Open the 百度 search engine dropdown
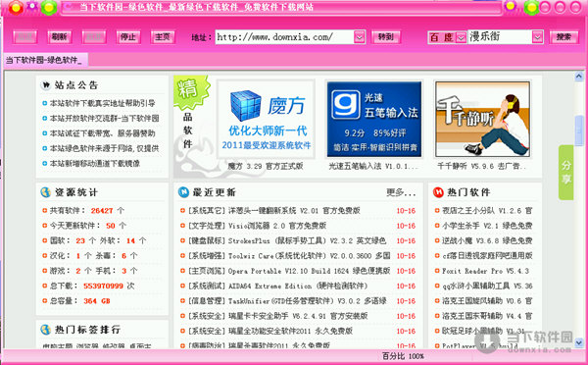This screenshot has height=365, width=588. tap(461, 37)
